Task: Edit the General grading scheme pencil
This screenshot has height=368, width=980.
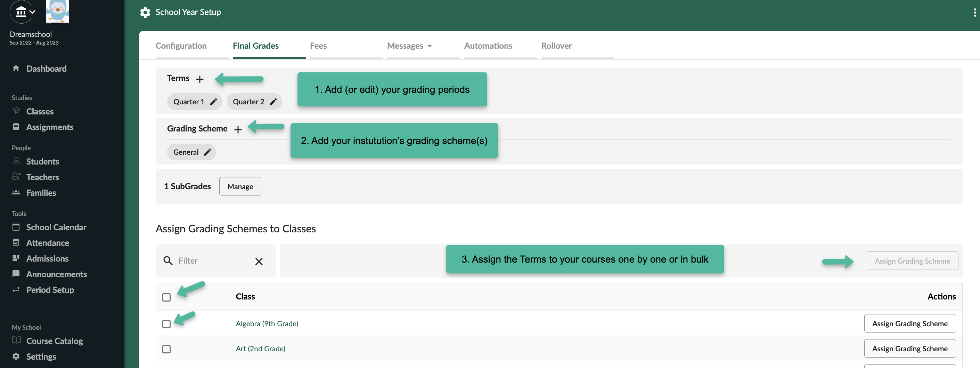Action: point(207,152)
